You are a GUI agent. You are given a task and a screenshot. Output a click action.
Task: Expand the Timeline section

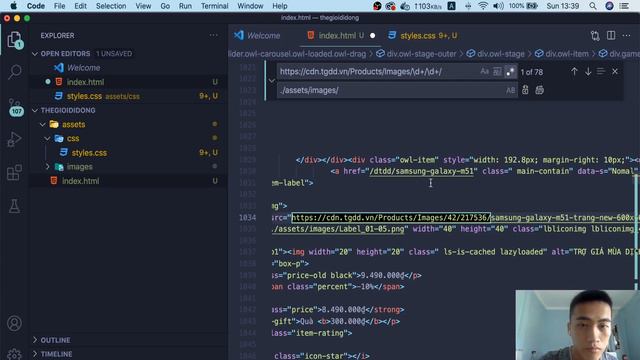pos(35,353)
